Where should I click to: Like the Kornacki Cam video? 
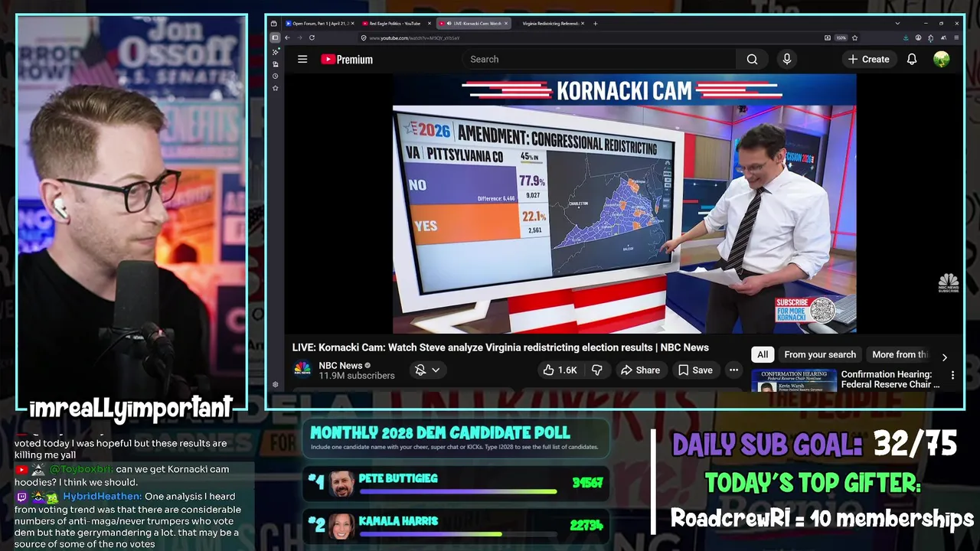pos(560,370)
